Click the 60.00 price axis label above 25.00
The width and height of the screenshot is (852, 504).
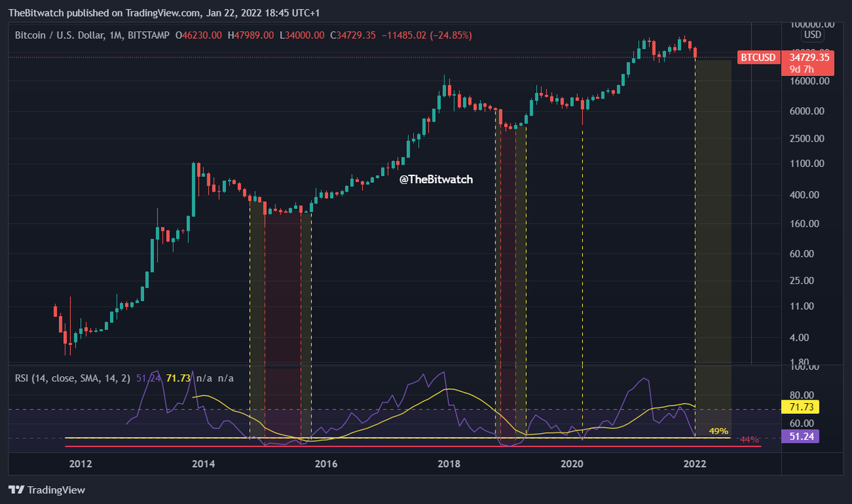pos(802,253)
